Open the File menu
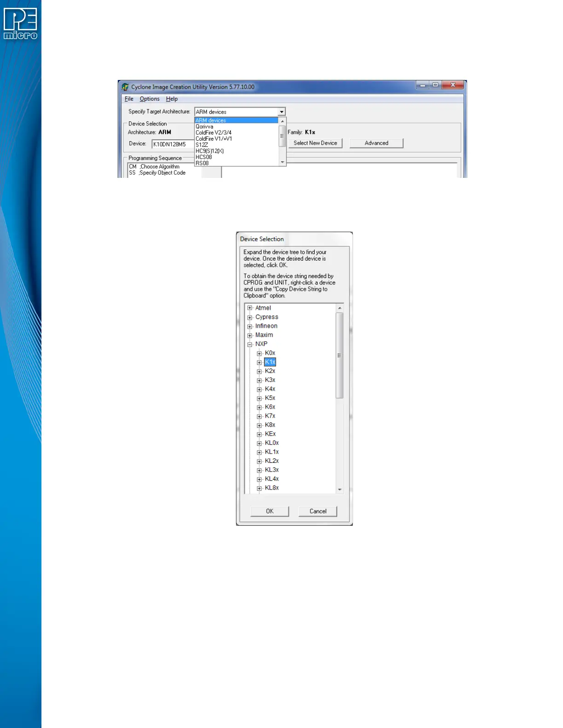563x728 pixels. tap(129, 99)
